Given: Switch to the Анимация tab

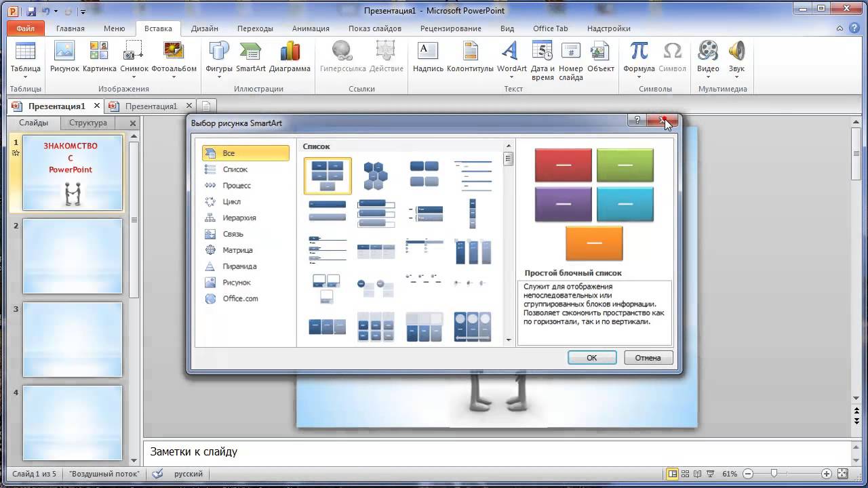Looking at the screenshot, I should click(x=311, y=28).
